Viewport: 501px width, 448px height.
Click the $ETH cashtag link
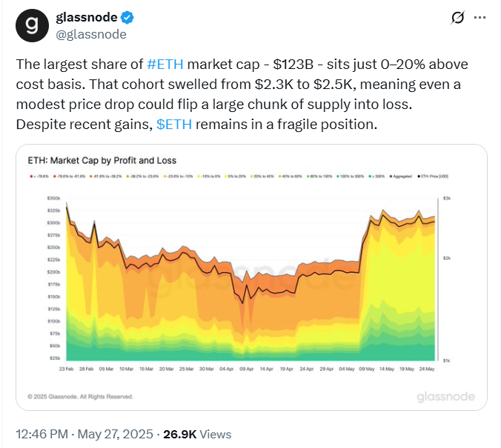pos(174,124)
